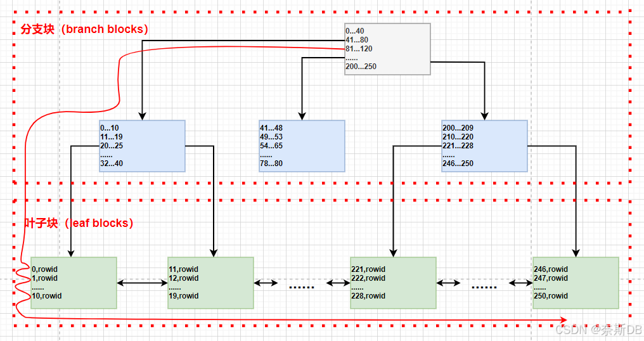Pick the '210...220' branch entry
The width and height of the screenshot is (644, 341).
(x=458, y=137)
